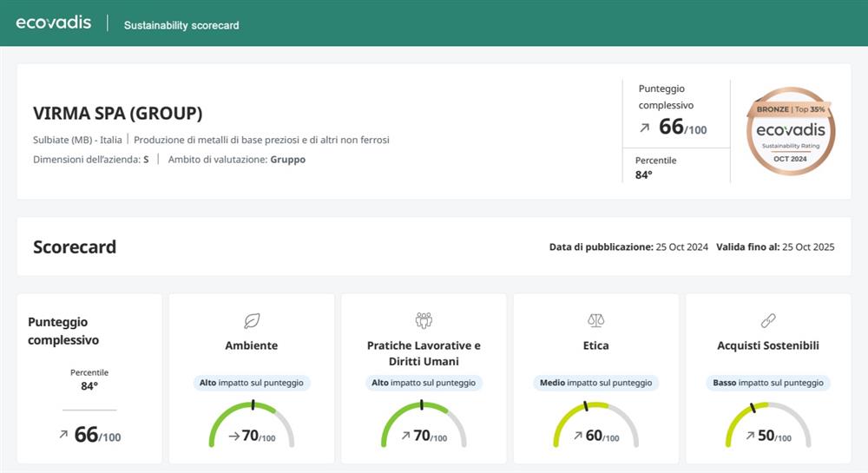This screenshot has width=868, height=473.
Task: Click the 'Ambiente' card title
Action: (252, 345)
